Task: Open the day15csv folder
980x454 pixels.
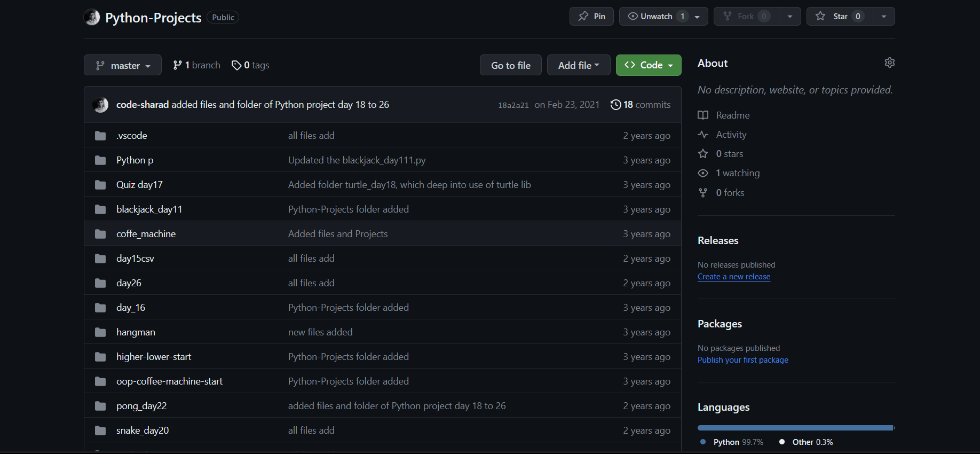Action: (x=136, y=259)
